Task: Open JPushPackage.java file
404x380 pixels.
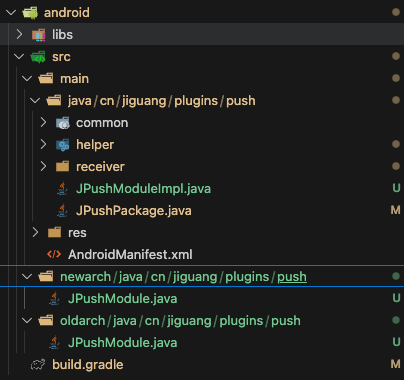Action: (134, 211)
